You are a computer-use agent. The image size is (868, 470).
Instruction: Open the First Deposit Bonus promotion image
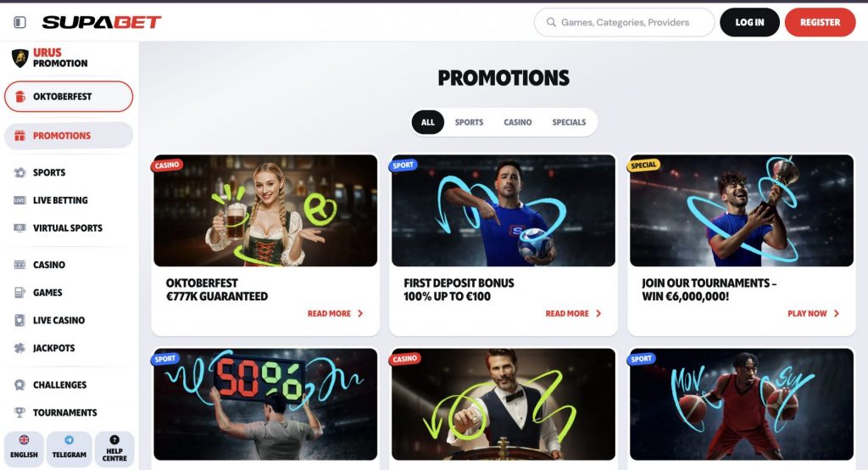coord(504,210)
